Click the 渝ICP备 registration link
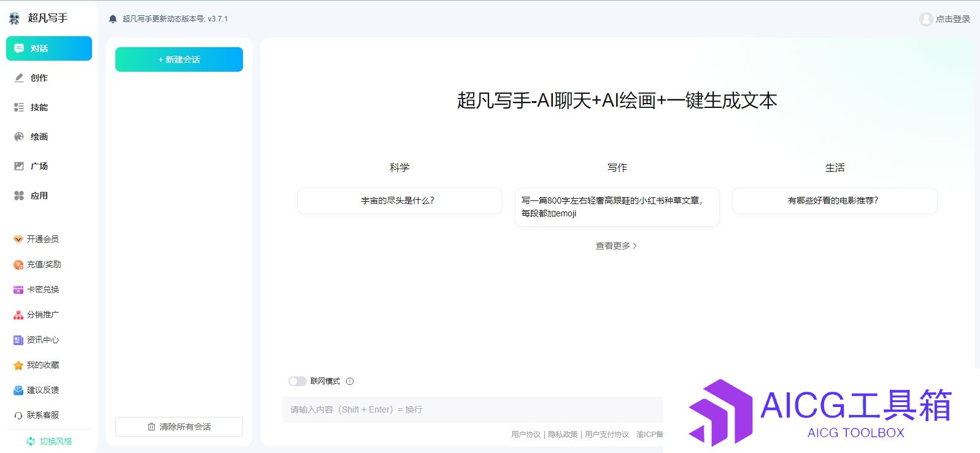980x453 pixels. tap(650, 435)
